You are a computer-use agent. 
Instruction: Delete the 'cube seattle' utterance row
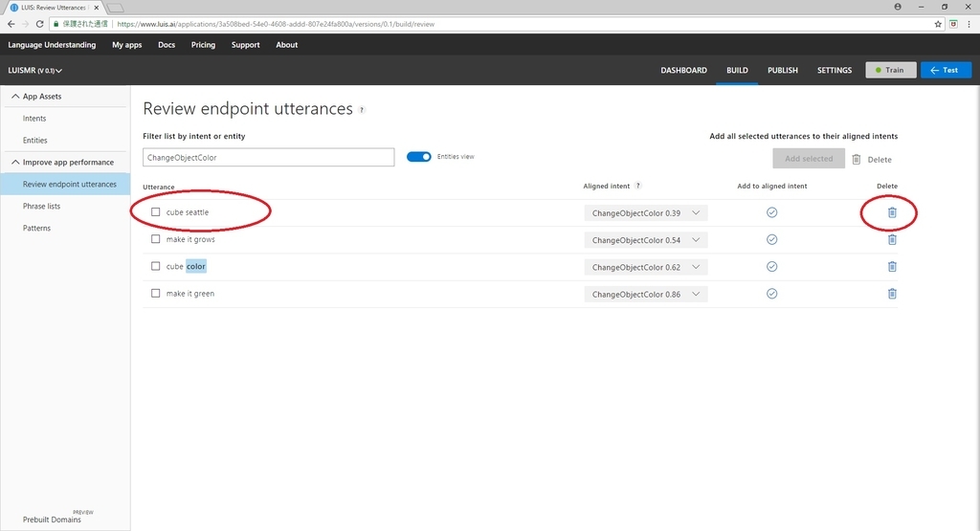click(892, 212)
